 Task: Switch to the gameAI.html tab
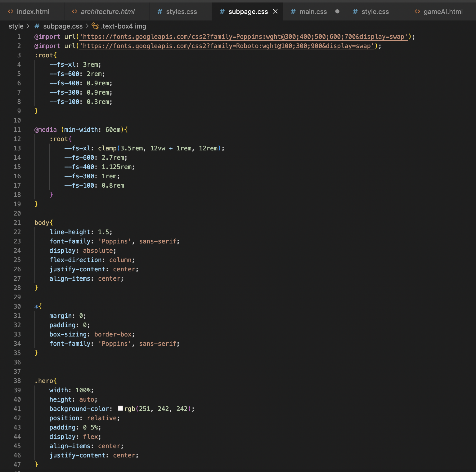[x=442, y=11]
